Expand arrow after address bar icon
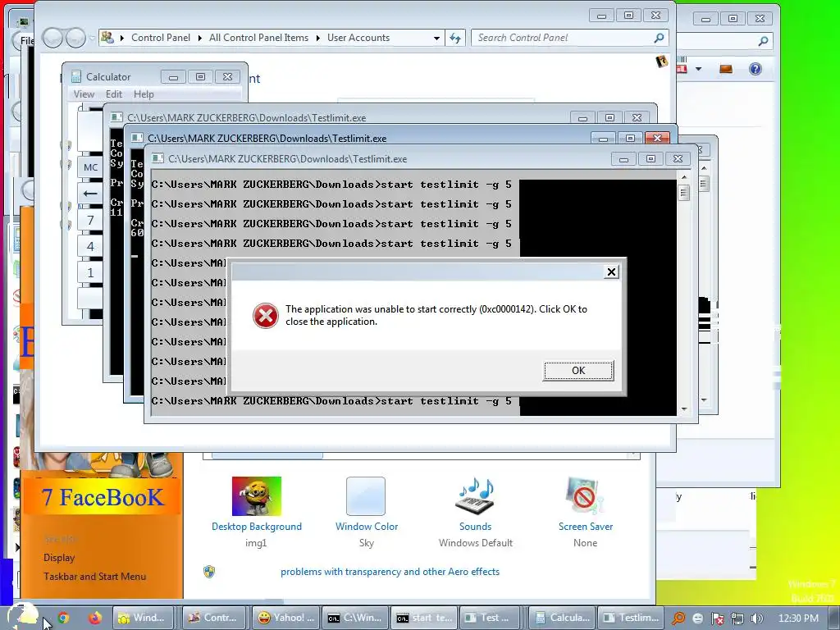This screenshot has width=840, height=630. pos(121,38)
